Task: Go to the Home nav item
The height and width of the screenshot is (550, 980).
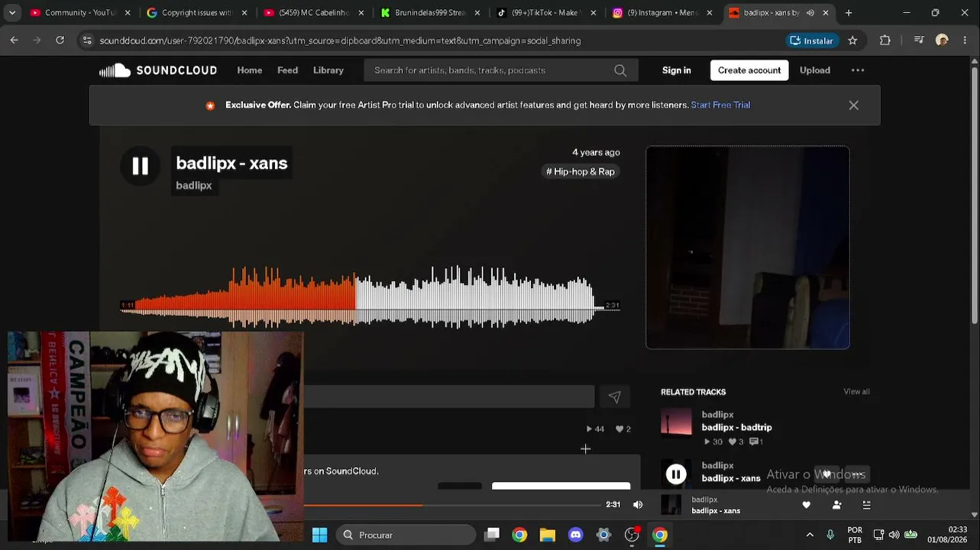Action: click(250, 70)
